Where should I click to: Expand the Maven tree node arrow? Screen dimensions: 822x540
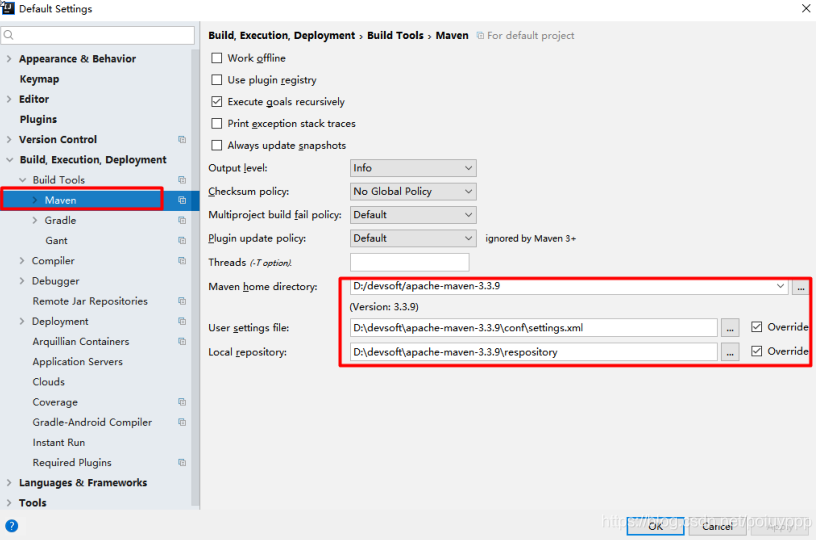coord(35,200)
